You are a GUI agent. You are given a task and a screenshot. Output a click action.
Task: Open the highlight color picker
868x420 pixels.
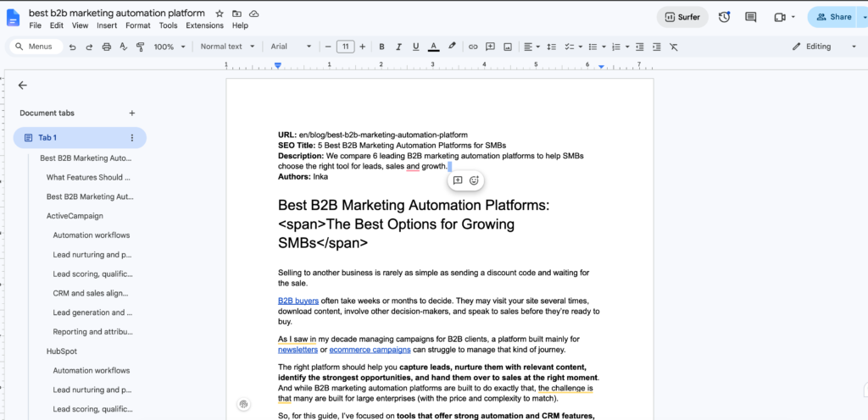(x=452, y=47)
